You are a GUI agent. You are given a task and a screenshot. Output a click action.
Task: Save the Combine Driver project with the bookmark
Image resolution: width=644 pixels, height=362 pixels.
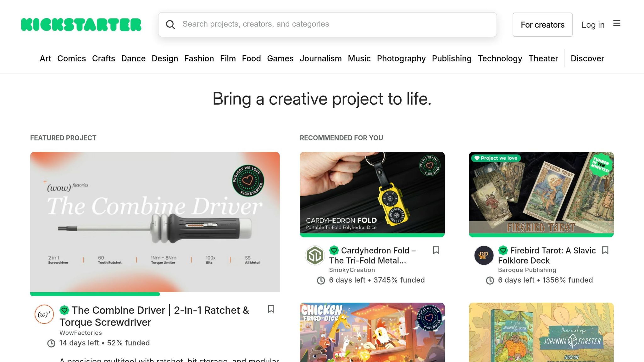[x=271, y=310]
